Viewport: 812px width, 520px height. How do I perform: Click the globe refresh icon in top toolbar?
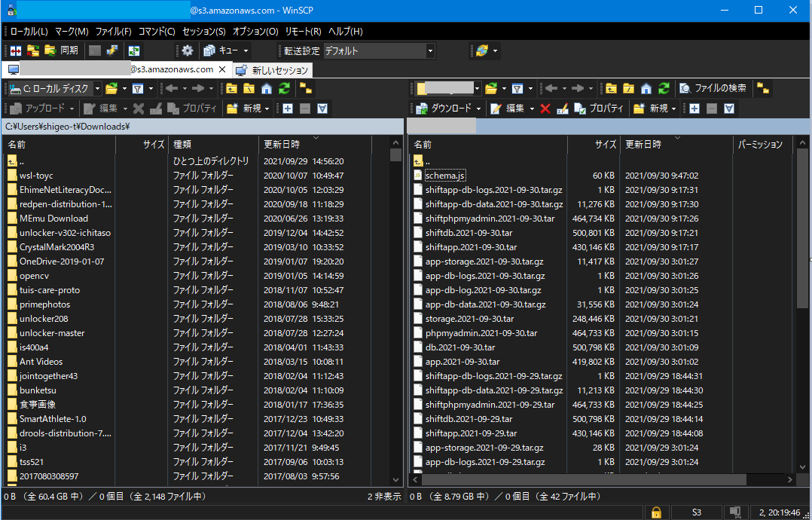pos(481,50)
